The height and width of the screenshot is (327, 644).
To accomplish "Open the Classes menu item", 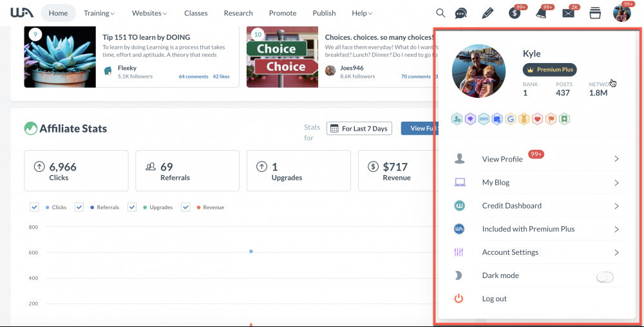I will point(196,13).
